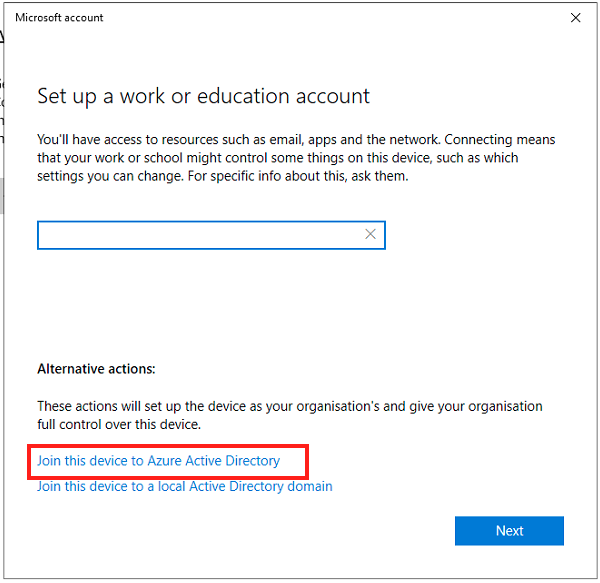The height and width of the screenshot is (583, 600).
Task: Click the 'Set up a work or education account' heading
Action: pyautogui.click(x=204, y=96)
